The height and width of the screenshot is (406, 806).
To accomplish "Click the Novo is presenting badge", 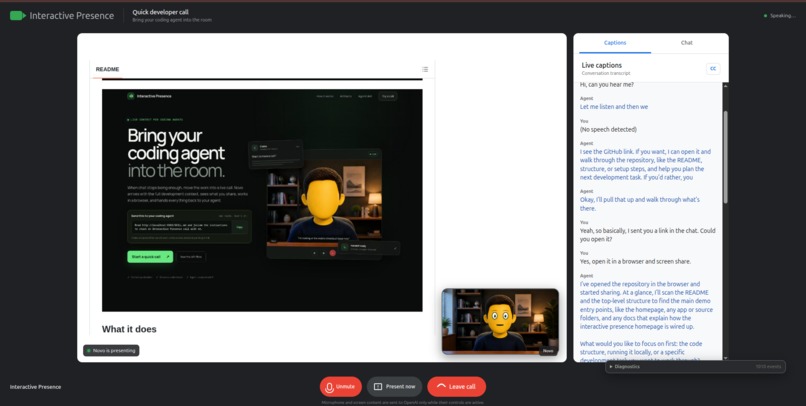I will (111, 350).
